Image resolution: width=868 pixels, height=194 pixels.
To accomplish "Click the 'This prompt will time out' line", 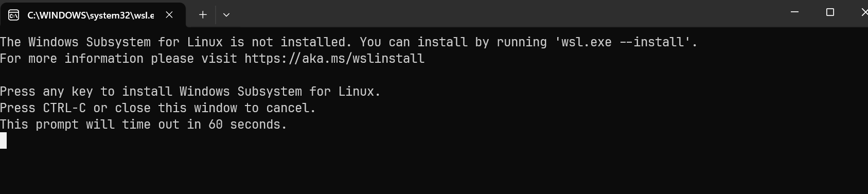I will (x=144, y=125).
